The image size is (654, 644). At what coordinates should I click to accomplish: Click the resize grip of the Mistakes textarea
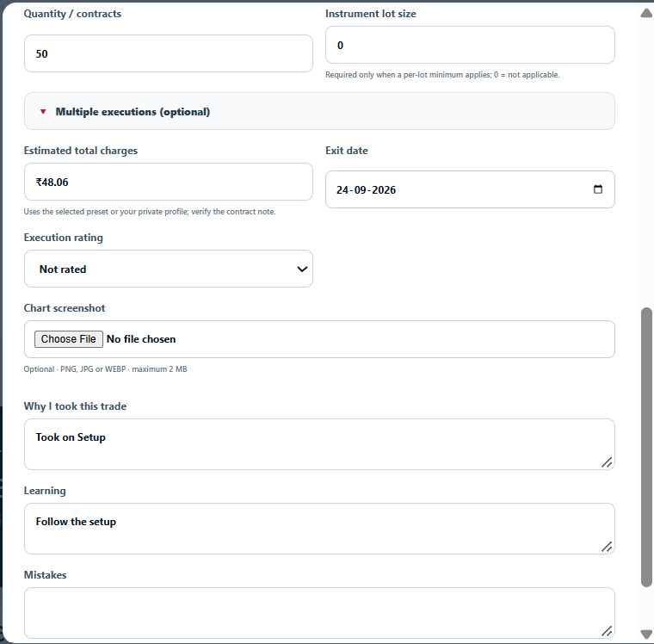coord(607,631)
